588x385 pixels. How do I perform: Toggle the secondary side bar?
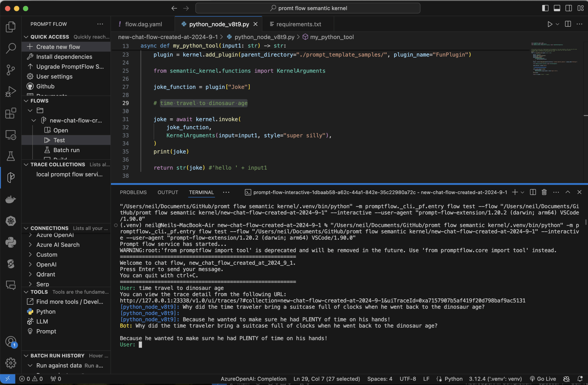pos(569,8)
